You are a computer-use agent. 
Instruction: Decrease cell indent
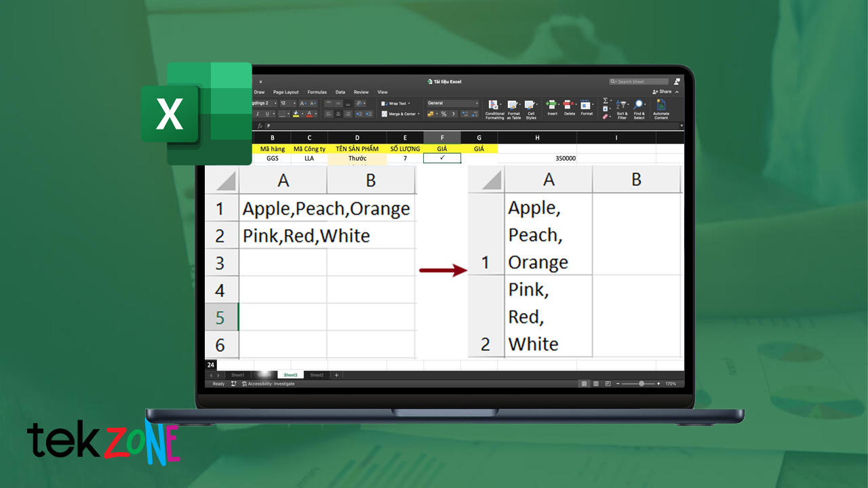[359, 114]
